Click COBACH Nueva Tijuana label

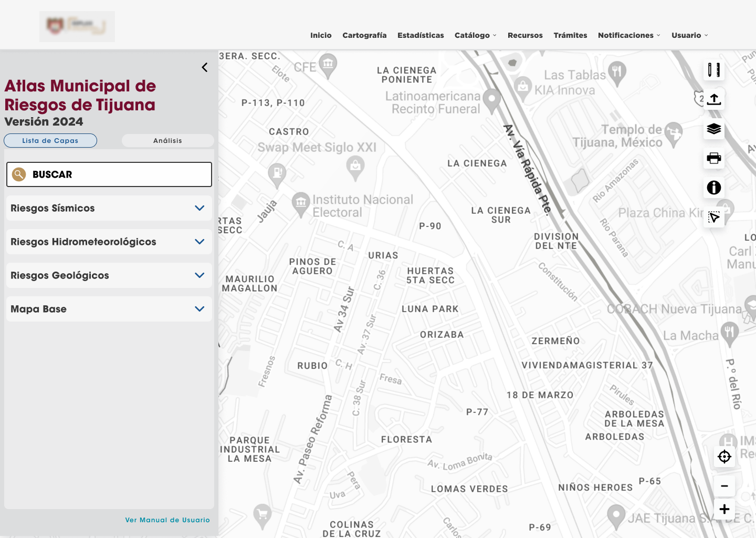[674, 309]
